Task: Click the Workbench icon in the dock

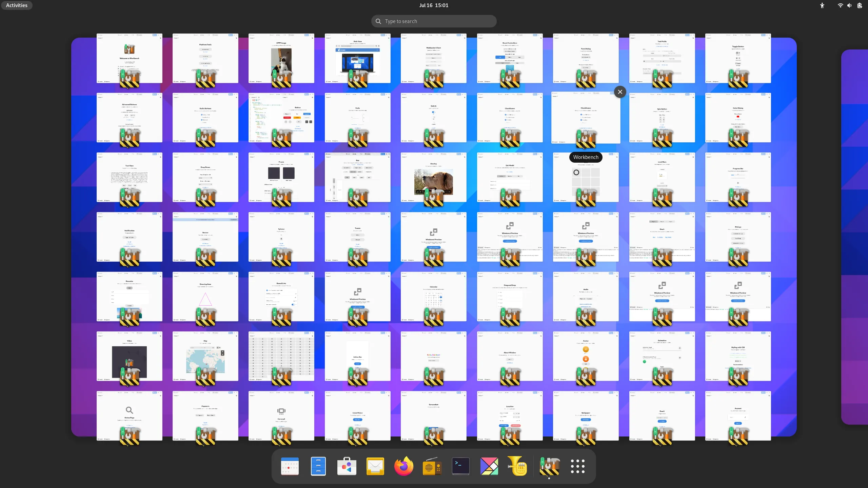Action: pos(549,466)
